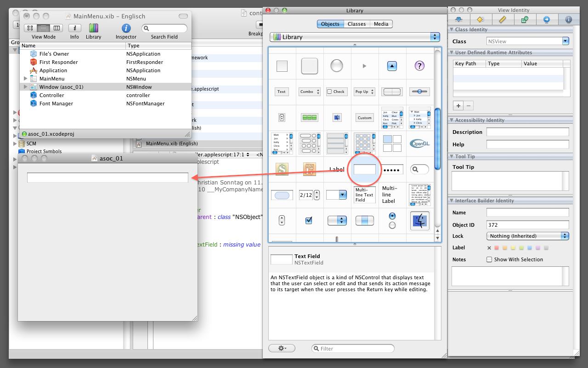The width and height of the screenshot is (588, 368).
Task: Click the Check box object in Library
Action: click(336, 92)
